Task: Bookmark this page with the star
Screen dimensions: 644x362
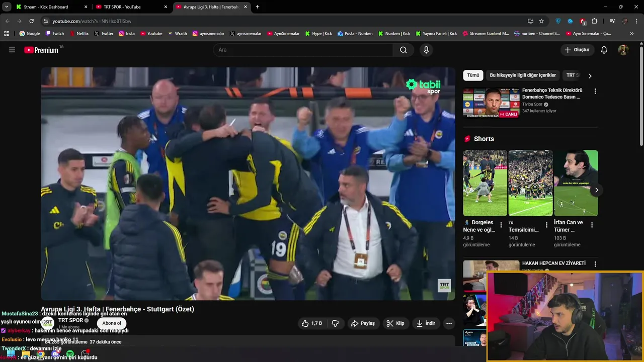Action: coord(541,21)
